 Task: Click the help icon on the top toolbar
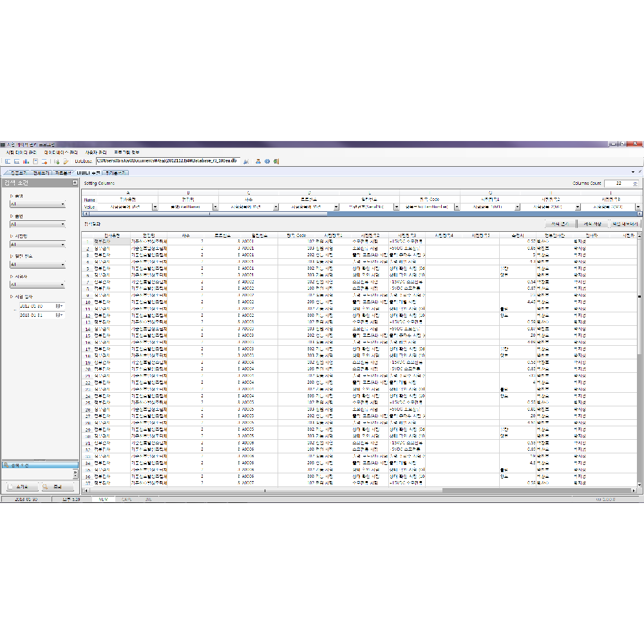point(276,161)
